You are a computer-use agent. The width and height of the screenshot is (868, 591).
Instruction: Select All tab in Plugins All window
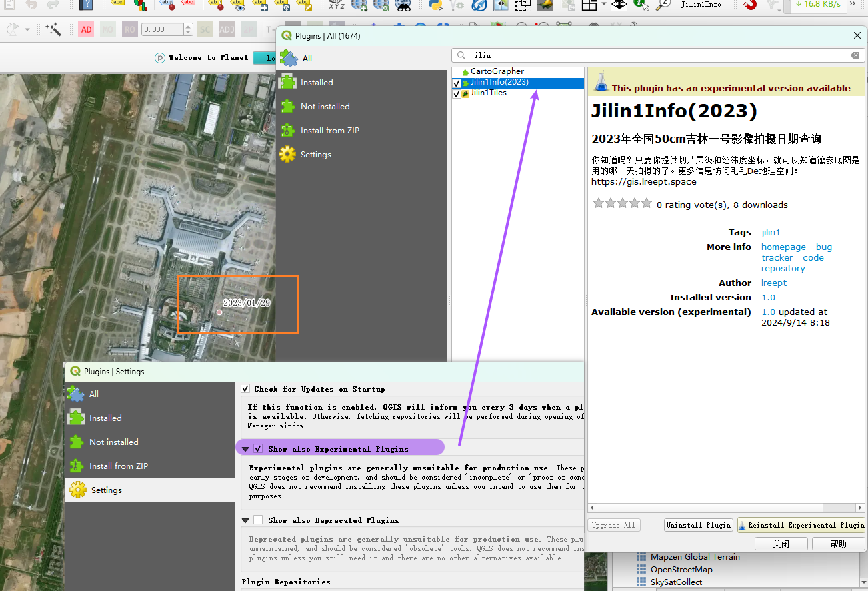(x=361, y=58)
